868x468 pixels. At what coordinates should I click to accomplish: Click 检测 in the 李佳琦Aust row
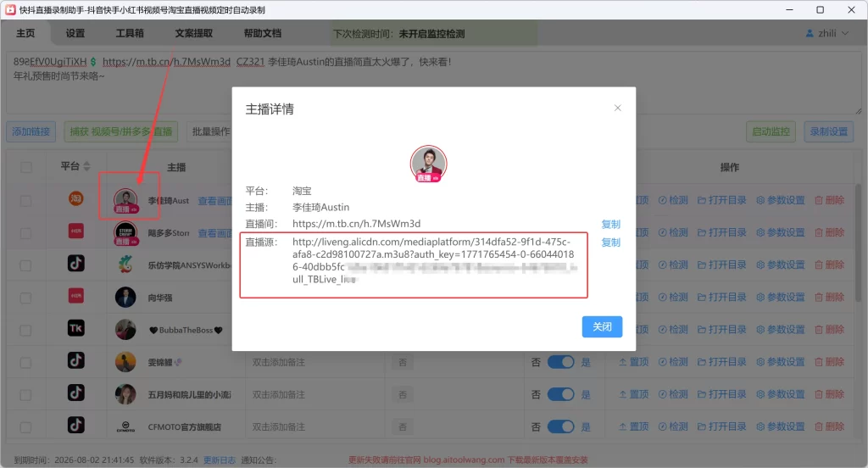pos(673,200)
